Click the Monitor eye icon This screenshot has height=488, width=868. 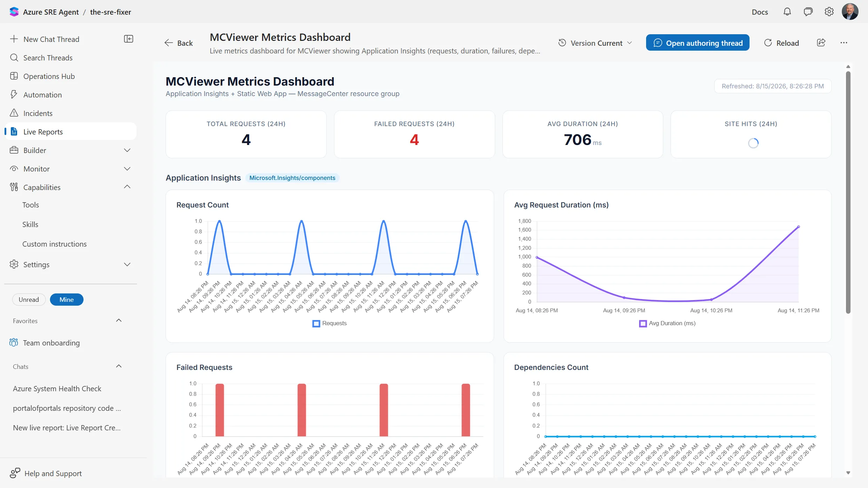(x=14, y=168)
